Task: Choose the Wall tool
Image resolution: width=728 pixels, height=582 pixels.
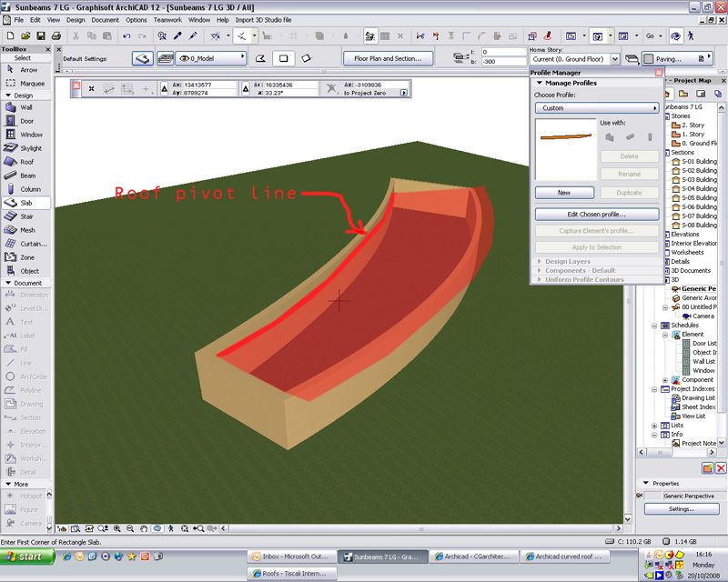Action: [x=25, y=107]
